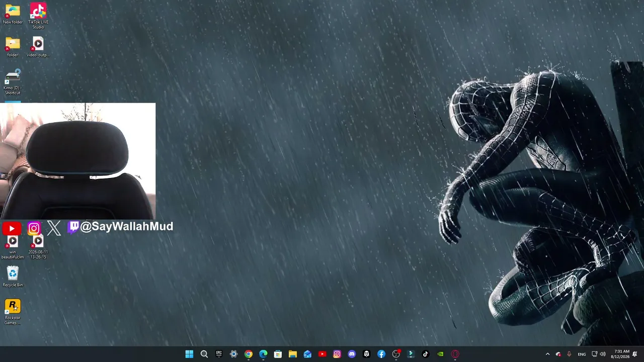Open the Instagram taskbar shortcut
This screenshot has width=644, height=362.
coord(337,354)
